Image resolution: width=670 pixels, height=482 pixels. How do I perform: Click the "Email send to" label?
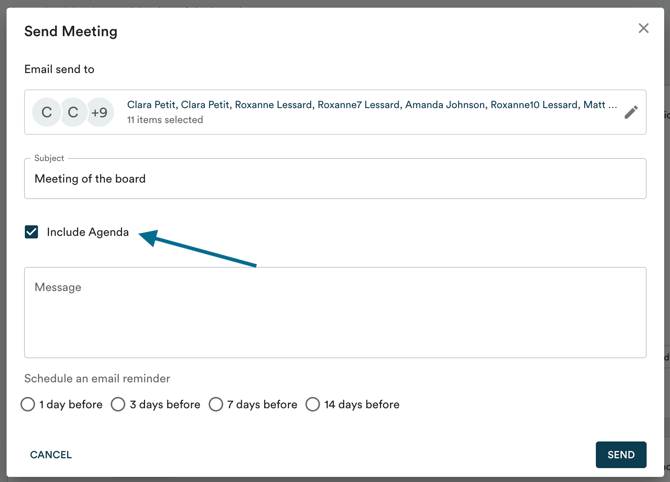(x=59, y=69)
